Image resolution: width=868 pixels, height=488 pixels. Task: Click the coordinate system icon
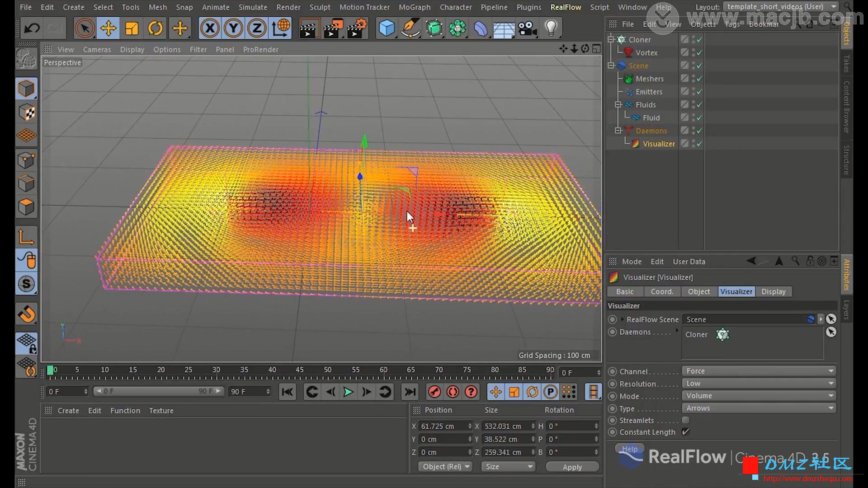coord(280,28)
